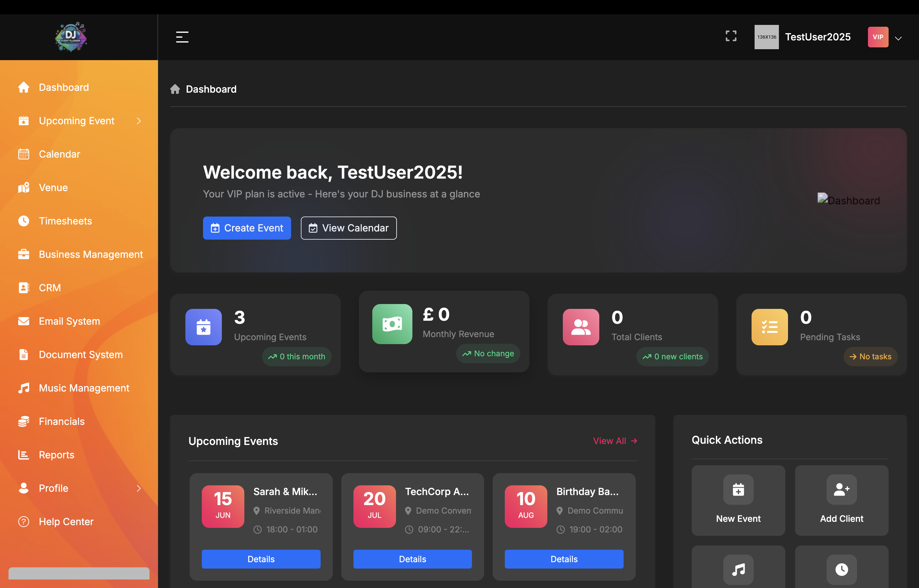The image size is (919, 588).
Task: Click the Profile person icon in sidebar
Action: tap(24, 488)
